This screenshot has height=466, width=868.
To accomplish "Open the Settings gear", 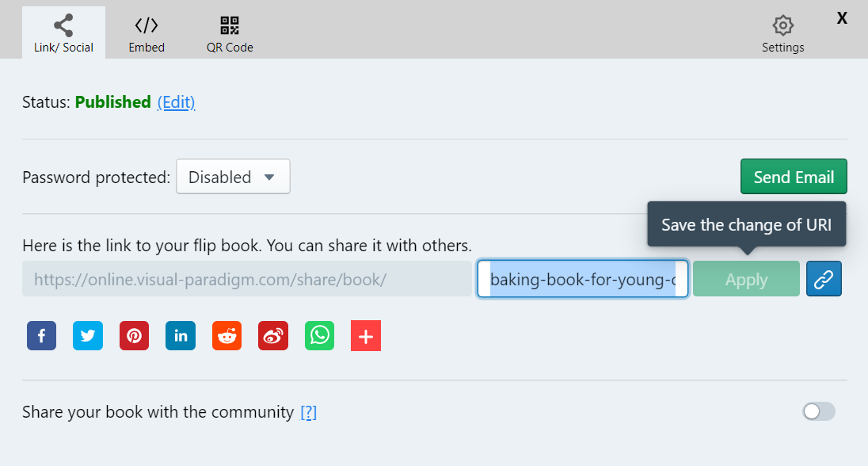I will tap(782, 33).
